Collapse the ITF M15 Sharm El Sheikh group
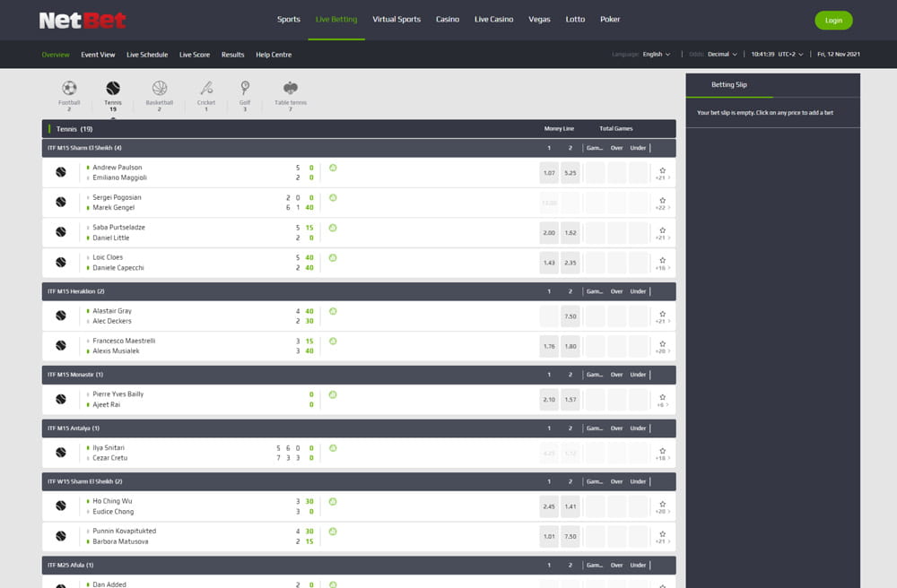 click(x=359, y=148)
